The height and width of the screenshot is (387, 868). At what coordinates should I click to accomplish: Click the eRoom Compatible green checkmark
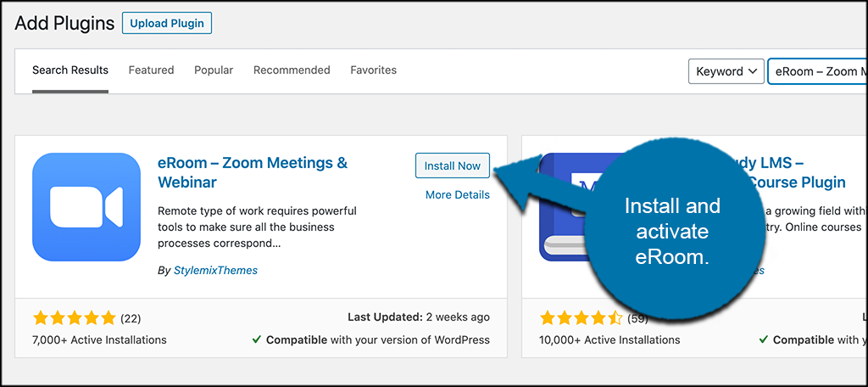pos(256,339)
